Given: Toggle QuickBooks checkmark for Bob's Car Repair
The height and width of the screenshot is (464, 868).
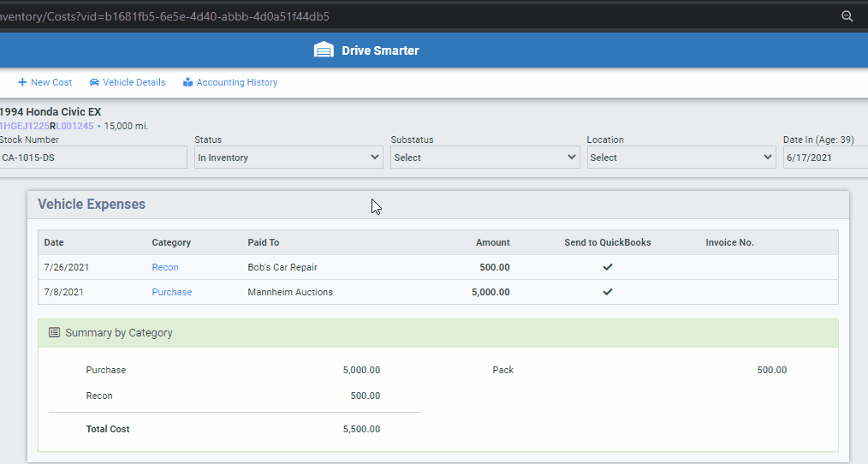Looking at the screenshot, I should click(608, 267).
